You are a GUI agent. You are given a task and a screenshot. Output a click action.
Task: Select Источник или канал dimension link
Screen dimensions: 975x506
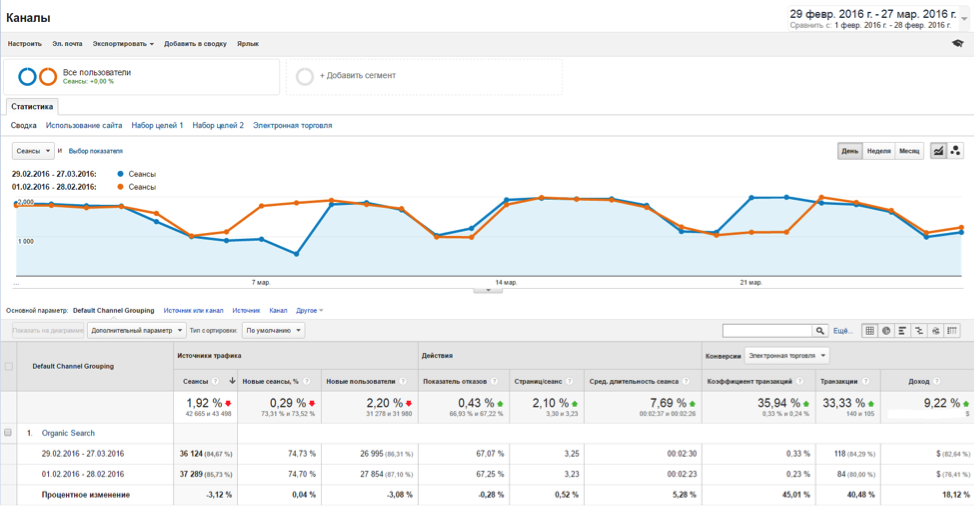coord(193,310)
